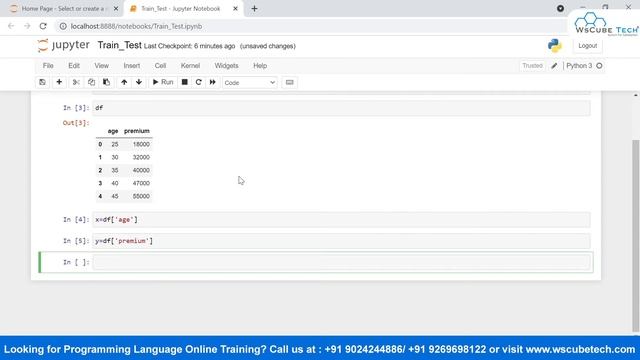Switch to the Train_Test Jupyter Notebook tab

pos(180,9)
